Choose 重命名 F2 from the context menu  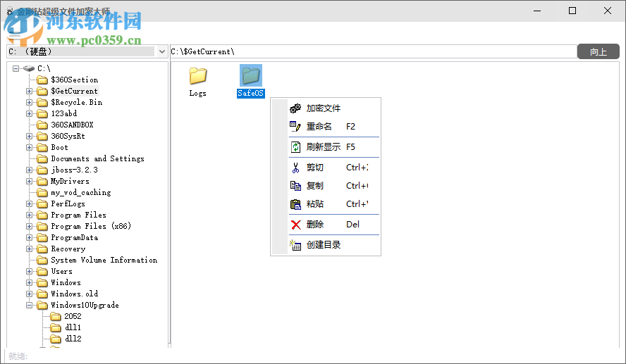326,127
